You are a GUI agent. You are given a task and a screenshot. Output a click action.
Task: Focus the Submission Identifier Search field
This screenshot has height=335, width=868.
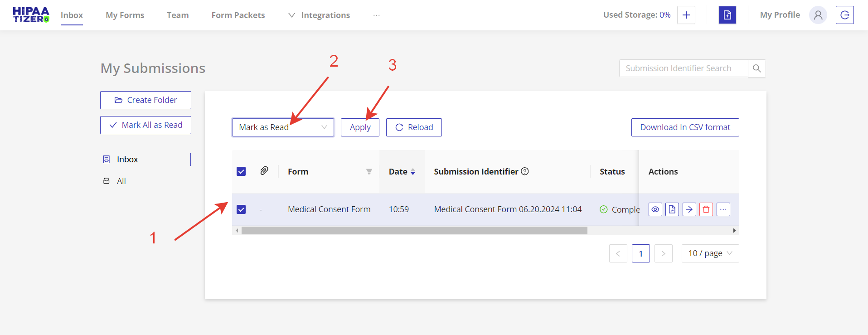[683, 68]
